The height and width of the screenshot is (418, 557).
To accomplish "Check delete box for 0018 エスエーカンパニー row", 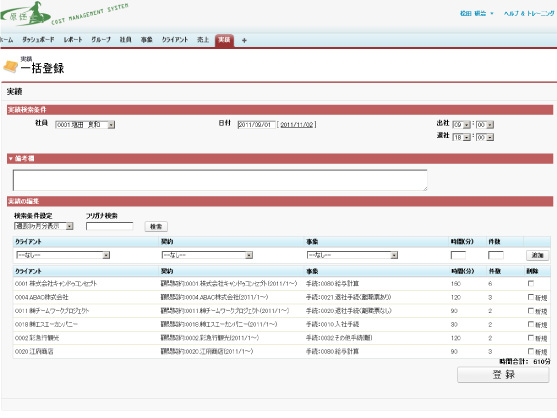I will 531,324.
